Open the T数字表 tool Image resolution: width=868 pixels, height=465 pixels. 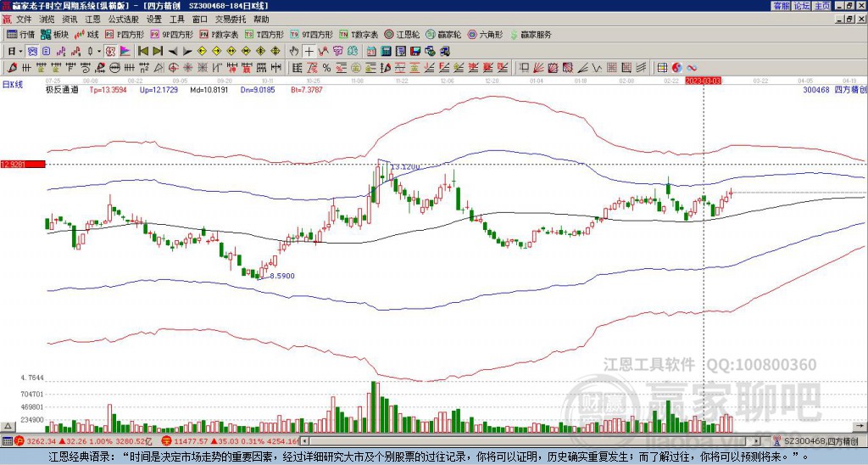(x=359, y=34)
